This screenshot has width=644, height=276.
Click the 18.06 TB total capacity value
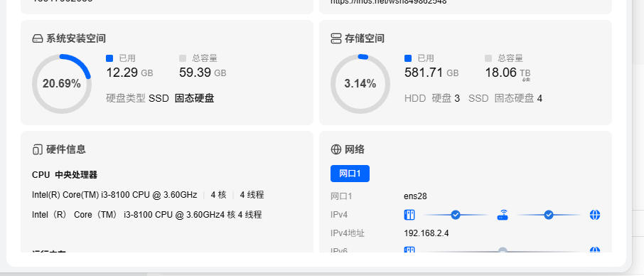508,73
